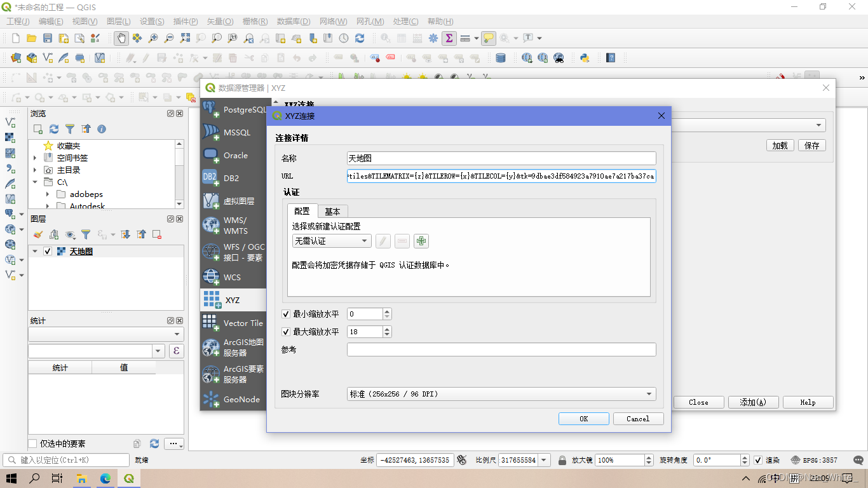Open the Statistical Summary sigma tool
The height and width of the screenshot is (488, 868).
[449, 38]
